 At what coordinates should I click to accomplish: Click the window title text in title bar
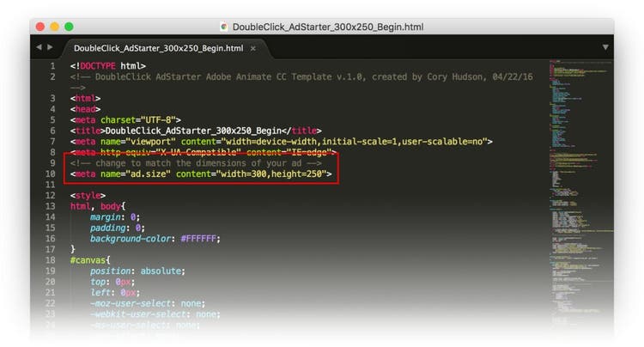click(327, 27)
